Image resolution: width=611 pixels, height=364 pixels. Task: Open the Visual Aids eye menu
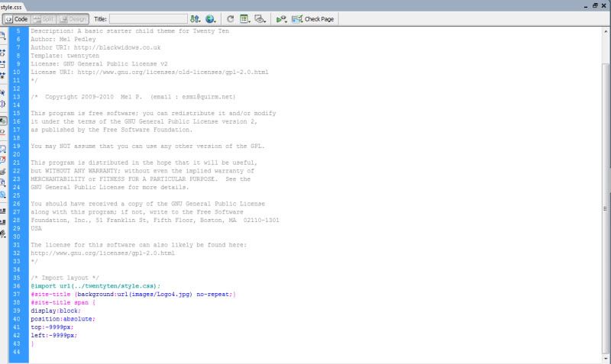(x=260, y=18)
